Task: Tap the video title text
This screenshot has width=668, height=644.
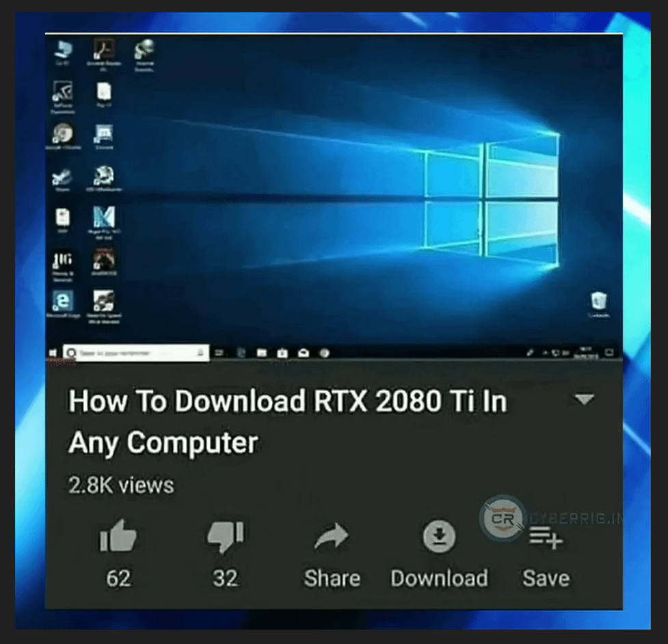Action: pos(288,421)
